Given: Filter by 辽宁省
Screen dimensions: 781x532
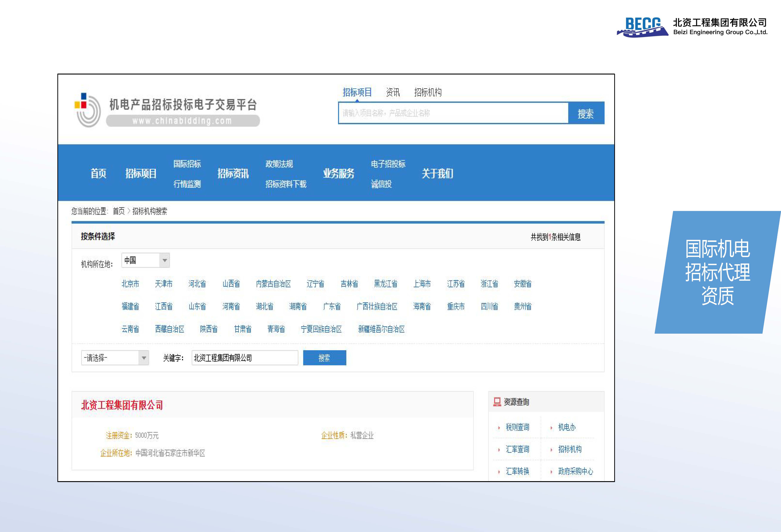Looking at the screenshot, I should coord(315,284).
